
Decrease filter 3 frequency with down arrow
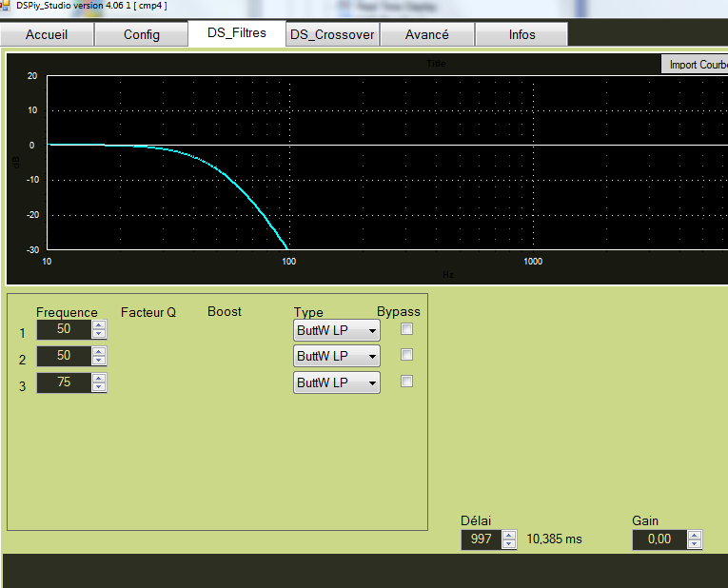(99, 387)
